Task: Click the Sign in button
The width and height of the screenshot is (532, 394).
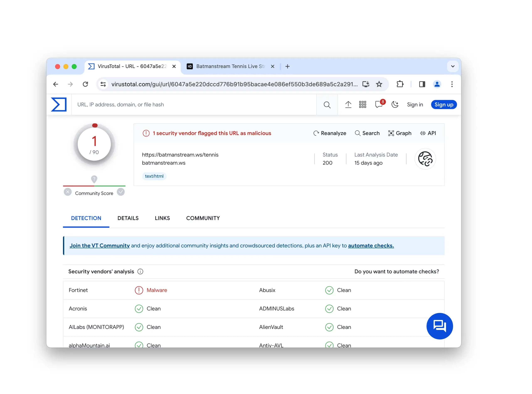Action: (415, 104)
